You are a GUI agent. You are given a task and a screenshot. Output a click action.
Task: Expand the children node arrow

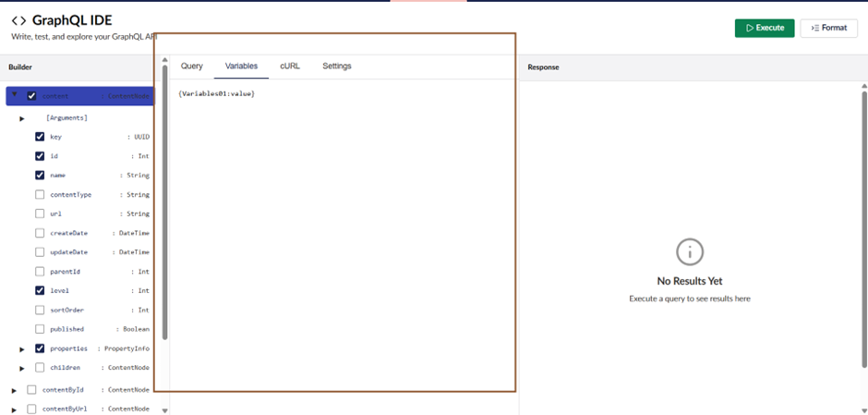[22, 369]
